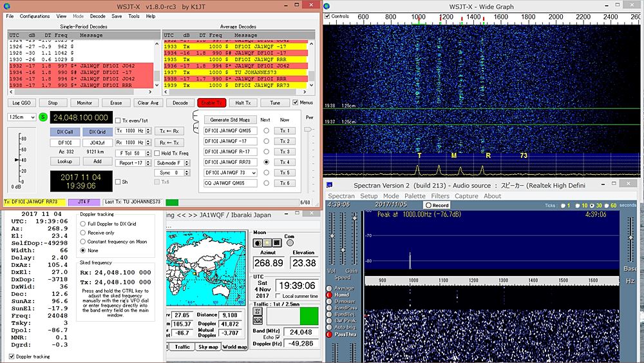Select the Receive only Doppler option

(x=83, y=233)
